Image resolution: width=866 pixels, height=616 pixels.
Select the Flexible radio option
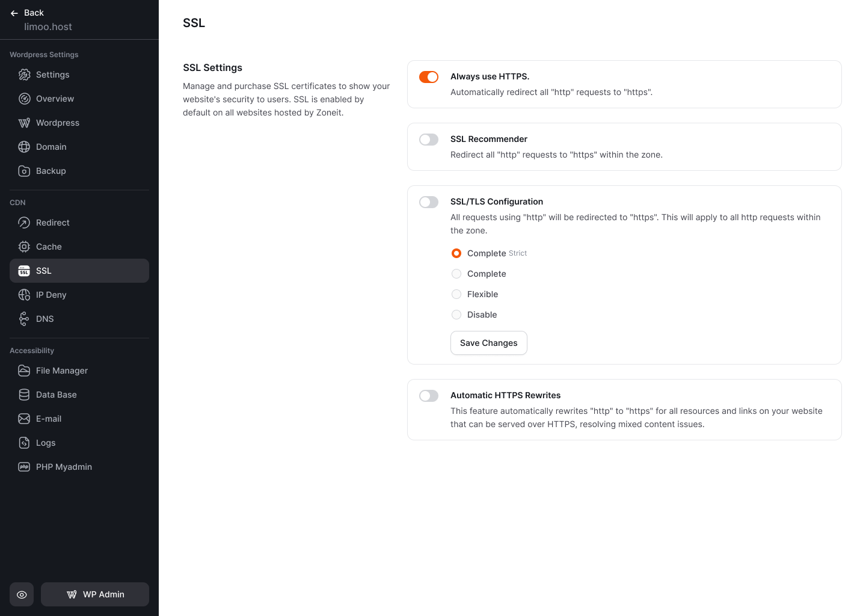click(x=456, y=294)
